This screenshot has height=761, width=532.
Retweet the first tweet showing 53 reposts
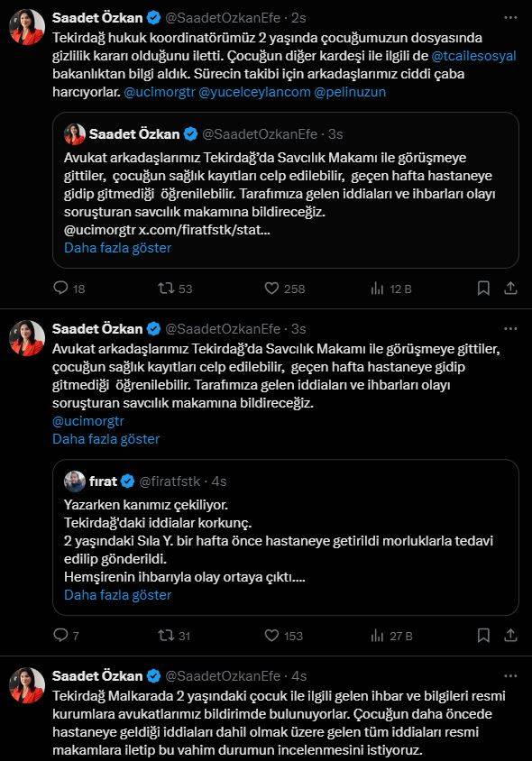tap(175, 289)
